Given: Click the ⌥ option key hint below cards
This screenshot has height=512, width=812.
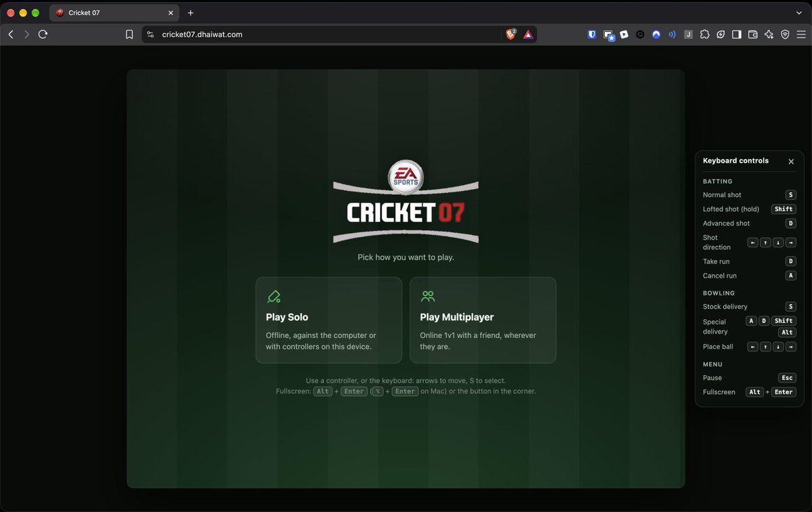Looking at the screenshot, I should click(x=378, y=391).
